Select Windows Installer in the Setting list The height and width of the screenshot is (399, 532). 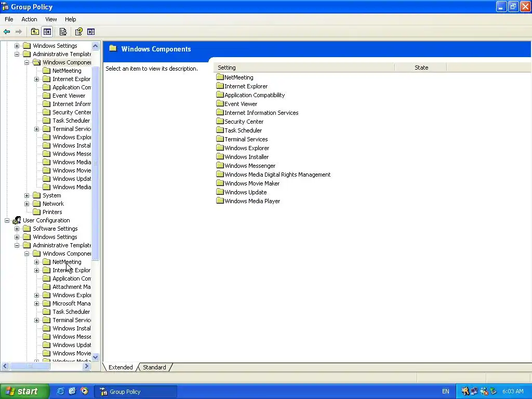[x=246, y=157]
